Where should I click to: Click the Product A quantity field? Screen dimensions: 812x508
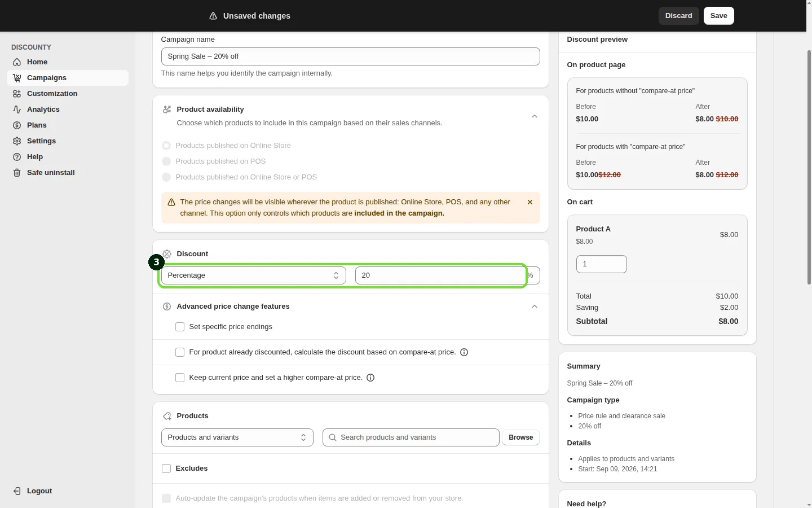click(602, 264)
